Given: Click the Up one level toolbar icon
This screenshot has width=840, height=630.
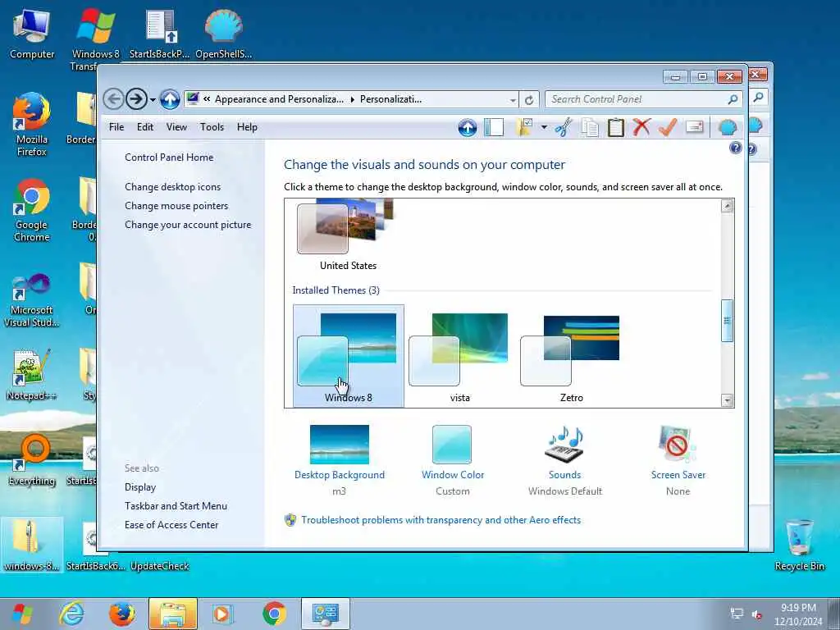Looking at the screenshot, I should click(x=467, y=127).
